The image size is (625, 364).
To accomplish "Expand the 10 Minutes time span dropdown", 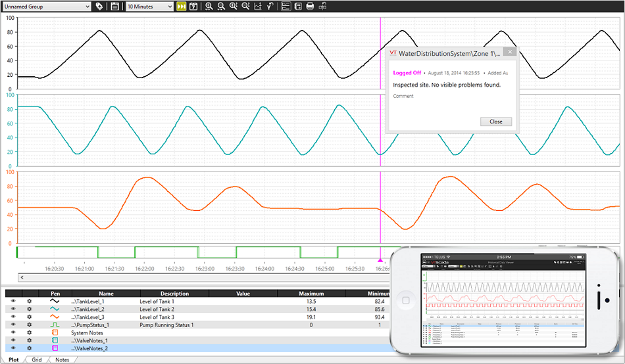I will [149, 7].
